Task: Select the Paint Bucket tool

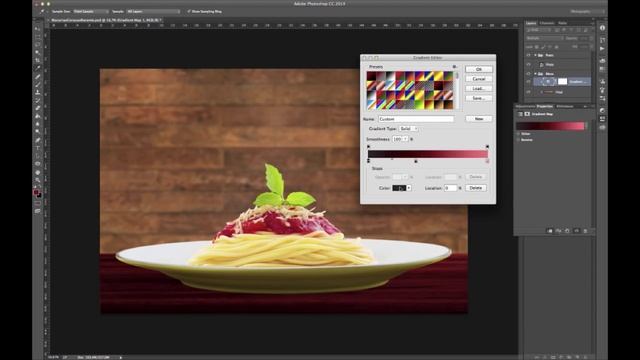Action: pyautogui.click(x=38, y=116)
